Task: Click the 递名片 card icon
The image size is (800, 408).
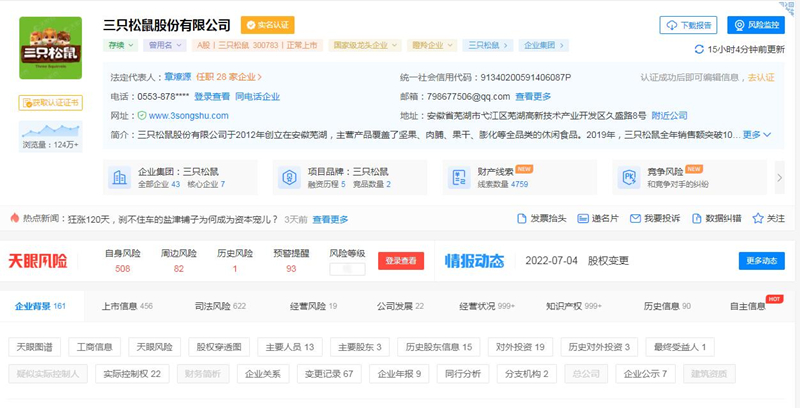Action: coord(583,219)
